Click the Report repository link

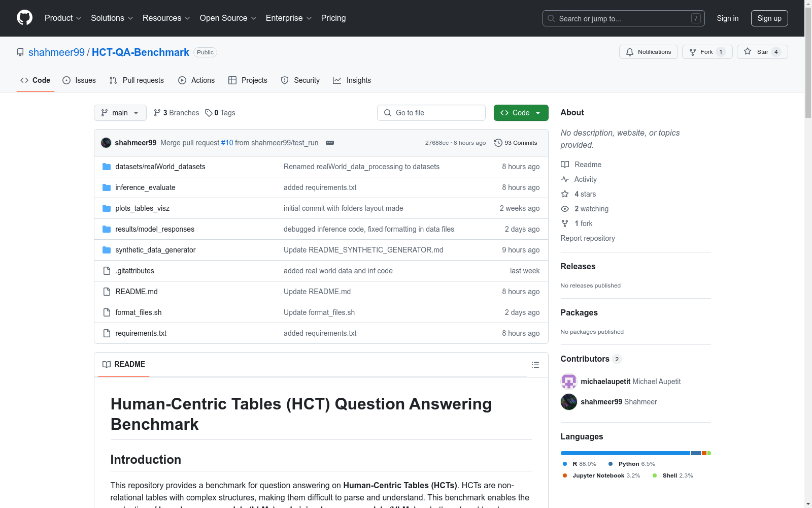click(588, 238)
